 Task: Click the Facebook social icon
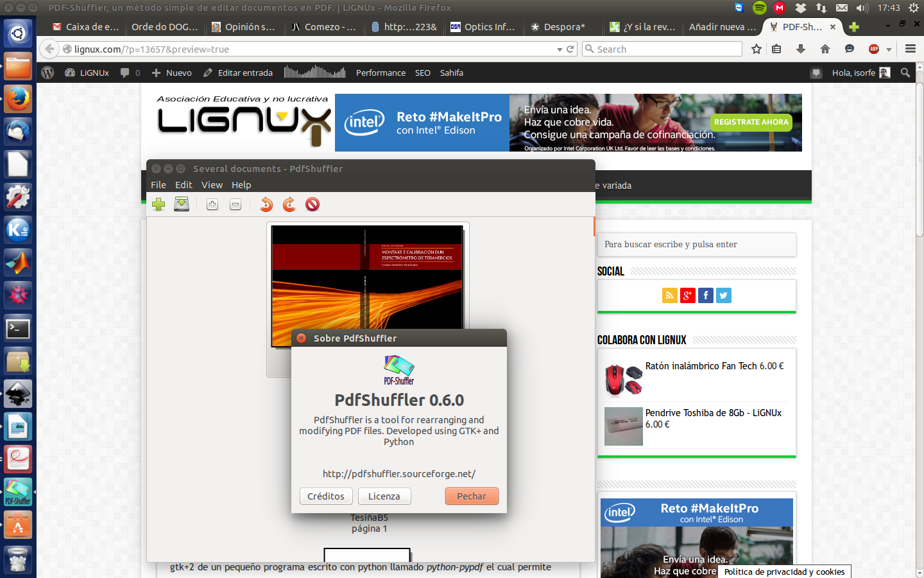[x=706, y=295]
